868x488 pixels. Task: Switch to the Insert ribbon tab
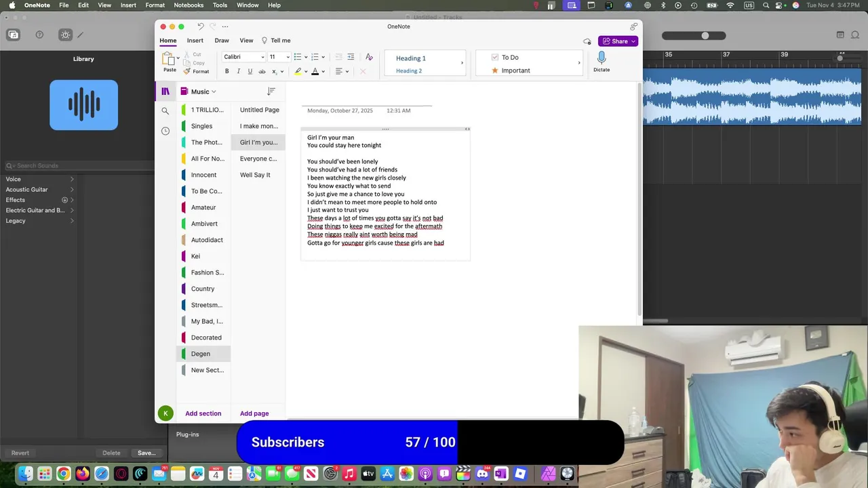click(x=195, y=41)
